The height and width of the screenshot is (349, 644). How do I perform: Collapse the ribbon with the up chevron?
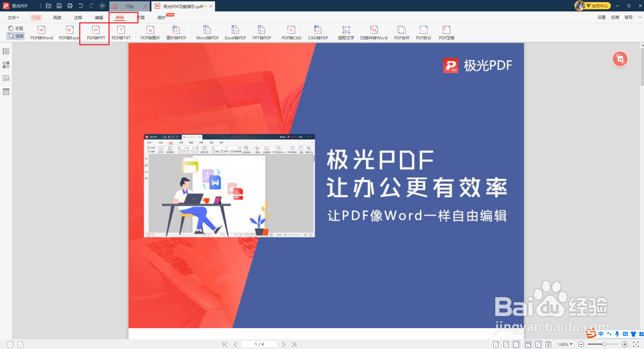click(640, 17)
